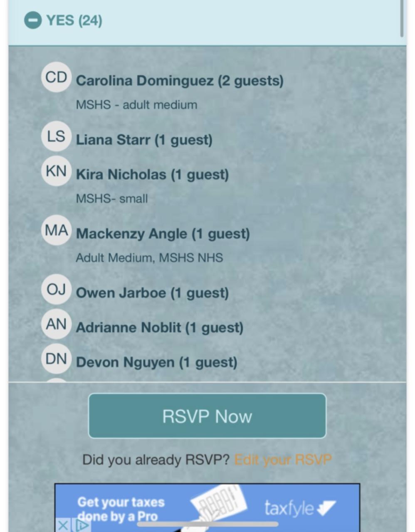Click the YES (24) section header text
The height and width of the screenshot is (532, 415).
[74, 20]
